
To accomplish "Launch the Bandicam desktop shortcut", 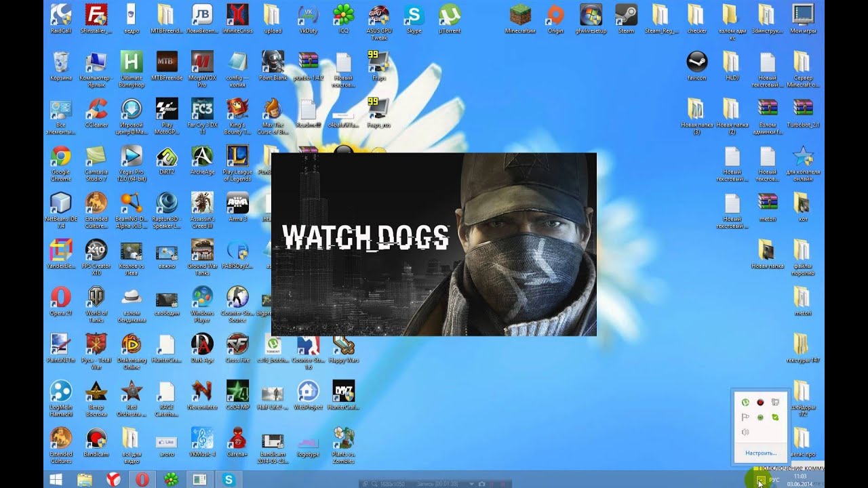I will pyautogui.click(x=96, y=443).
